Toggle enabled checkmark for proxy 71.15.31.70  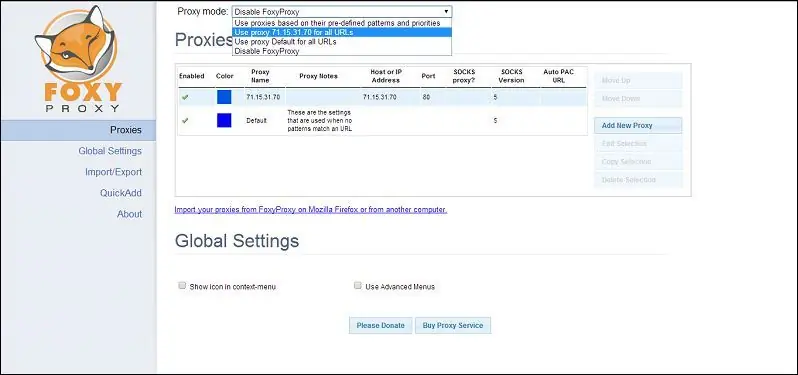[x=185, y=97]
